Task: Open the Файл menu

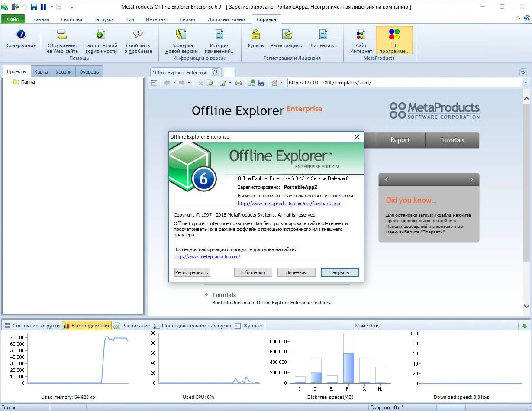Action: coord(13,19)
